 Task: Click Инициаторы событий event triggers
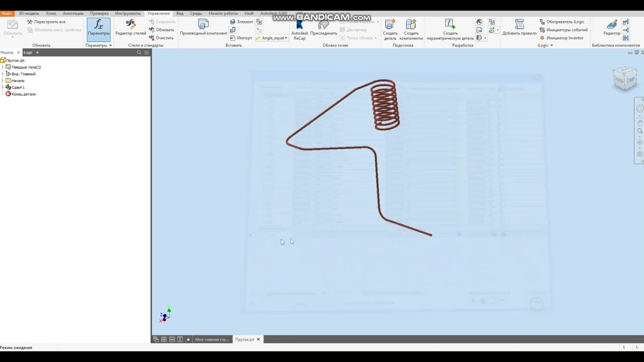pyautogui.click(x=563, y=30)
